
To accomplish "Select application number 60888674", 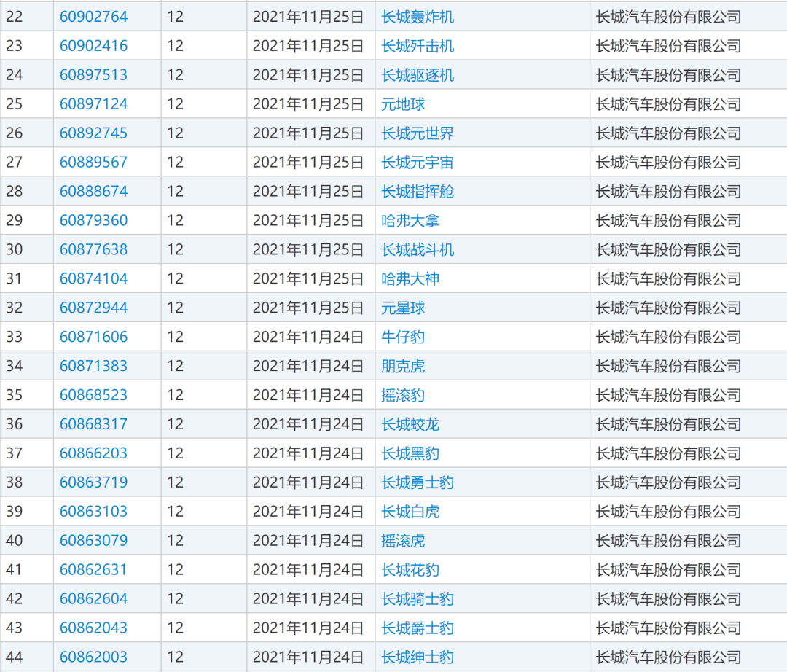I will [x=93, y=191].
